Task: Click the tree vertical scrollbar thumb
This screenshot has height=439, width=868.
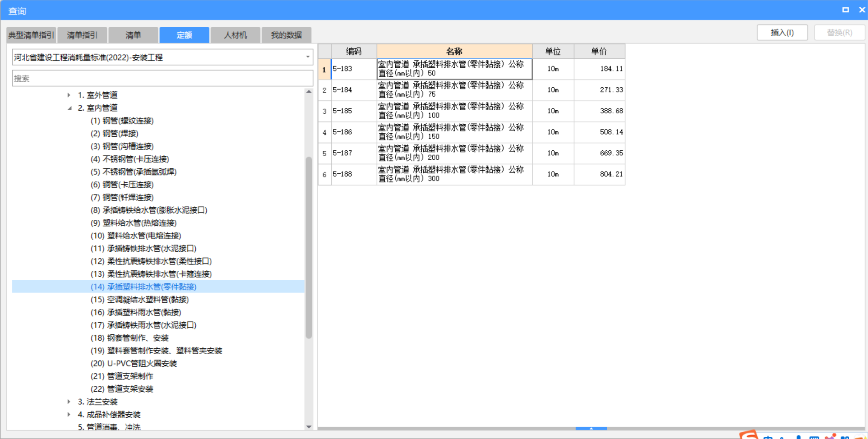Action: (309, 247)
